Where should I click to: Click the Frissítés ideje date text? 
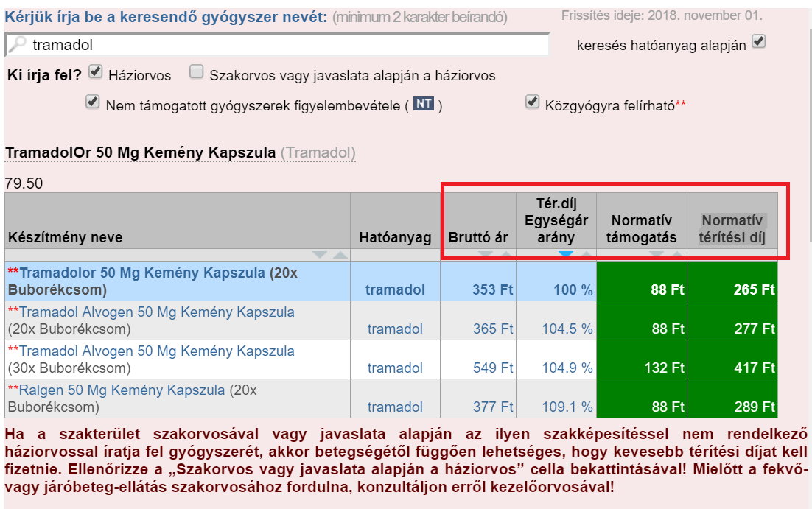662,15
